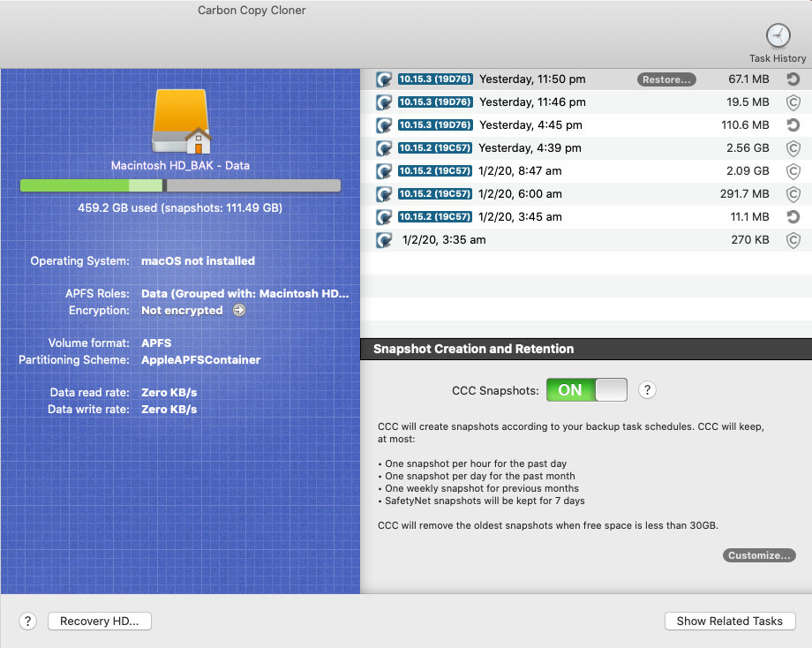Click the 2.09 GB size value
Screen dimensions: 812x648
[748, 171]
